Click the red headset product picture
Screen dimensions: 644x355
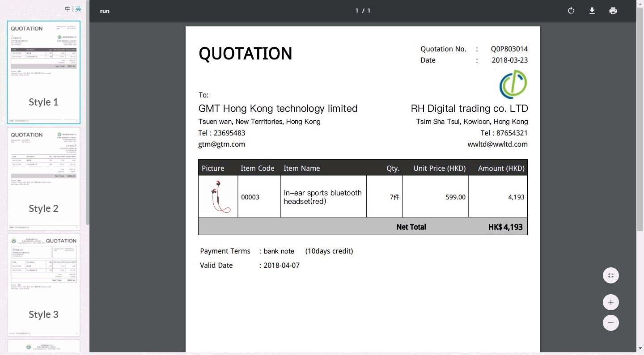[x=218, y=197]
